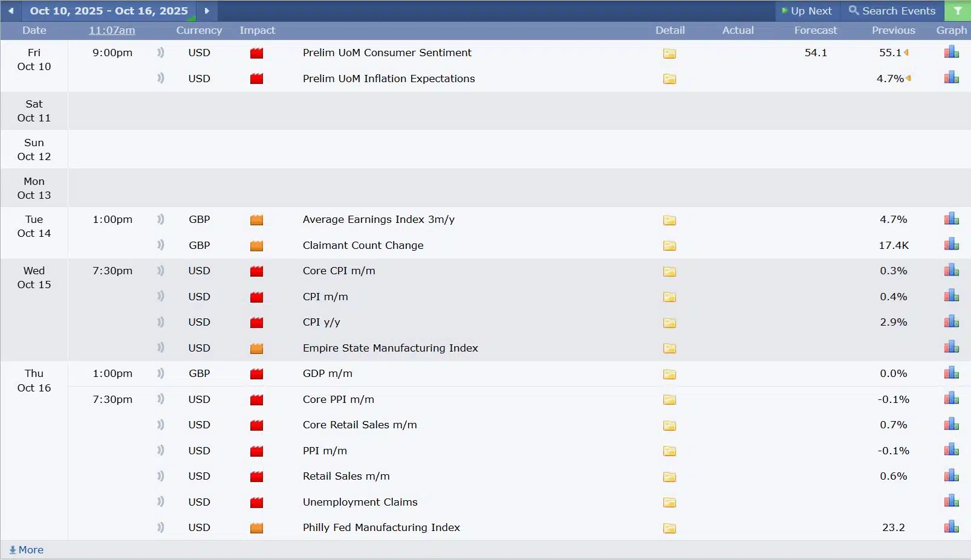Open the date range Oct 10 - Oct 16 picker
The width and height of the screenshot is (971, 560).
pyautogui.click(x=109, y=11)
